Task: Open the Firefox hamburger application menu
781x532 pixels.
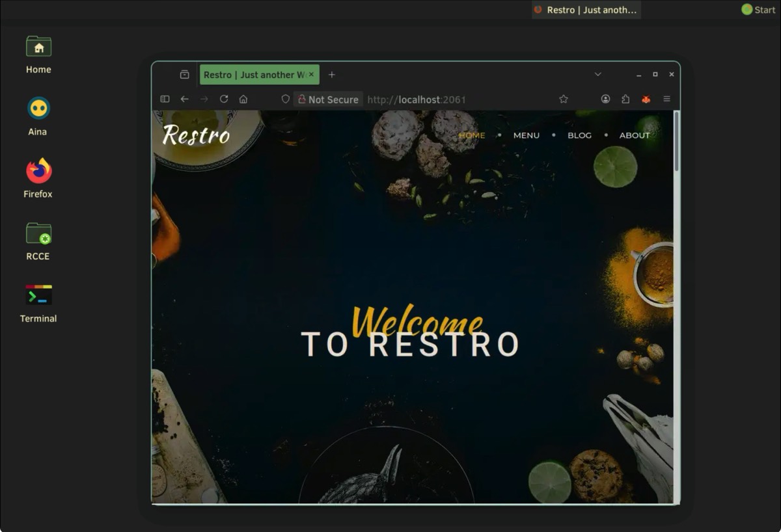Action: 666,99
